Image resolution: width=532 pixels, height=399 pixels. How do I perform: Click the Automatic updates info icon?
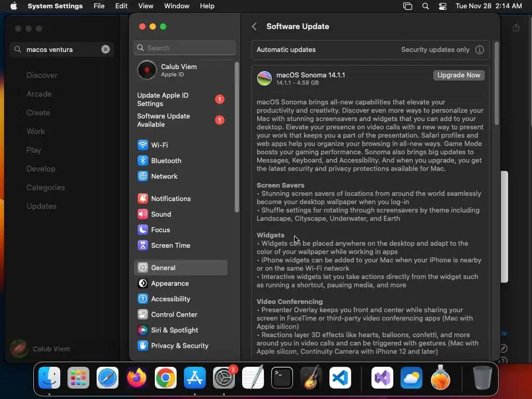coord(480,50)
